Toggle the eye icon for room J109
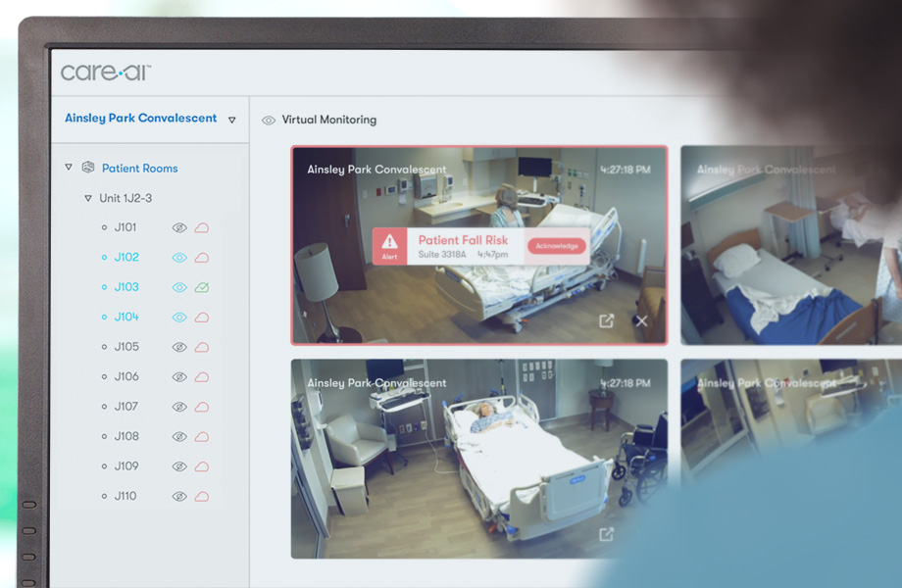This screenshot has width=902, height=588. click(x=179, y=466)
